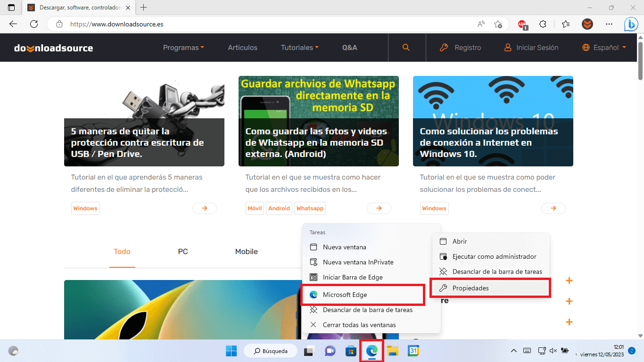Screen dimensions: 644x362
Task: Open Edge settings and more menu
Action: point(609,24)
